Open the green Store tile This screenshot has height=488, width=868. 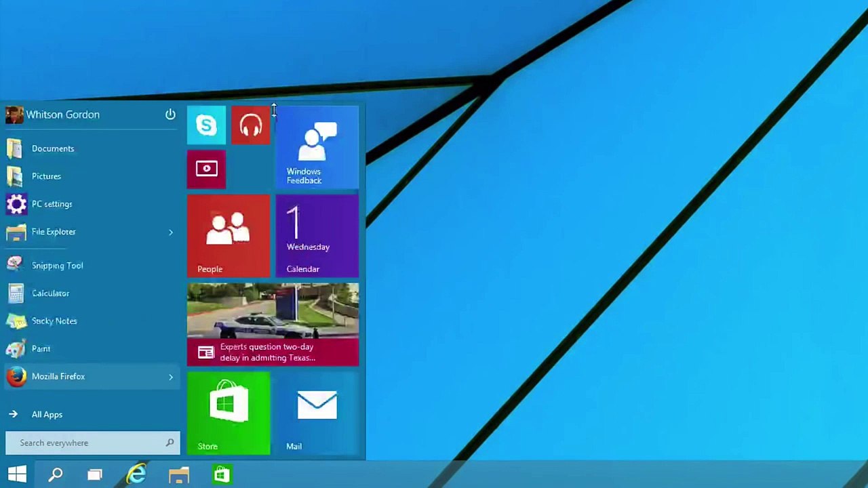[x=229, y=413]
